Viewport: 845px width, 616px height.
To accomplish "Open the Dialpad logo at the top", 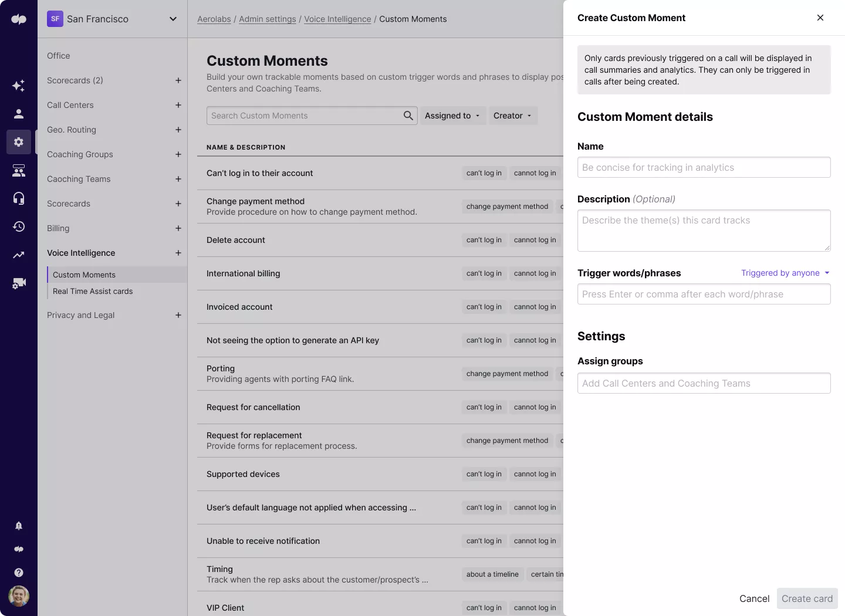I will point(19,19).
